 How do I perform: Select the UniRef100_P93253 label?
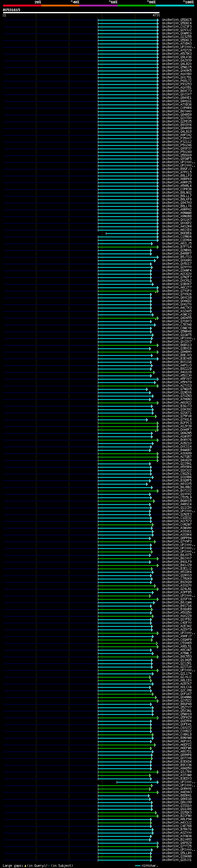177,84
